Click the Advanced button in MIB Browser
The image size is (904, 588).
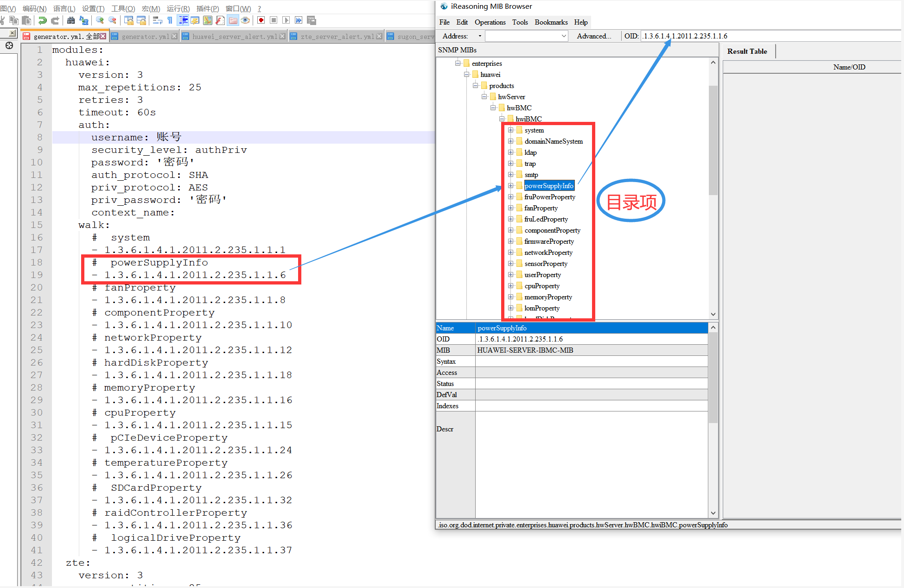tap(595, 36)
